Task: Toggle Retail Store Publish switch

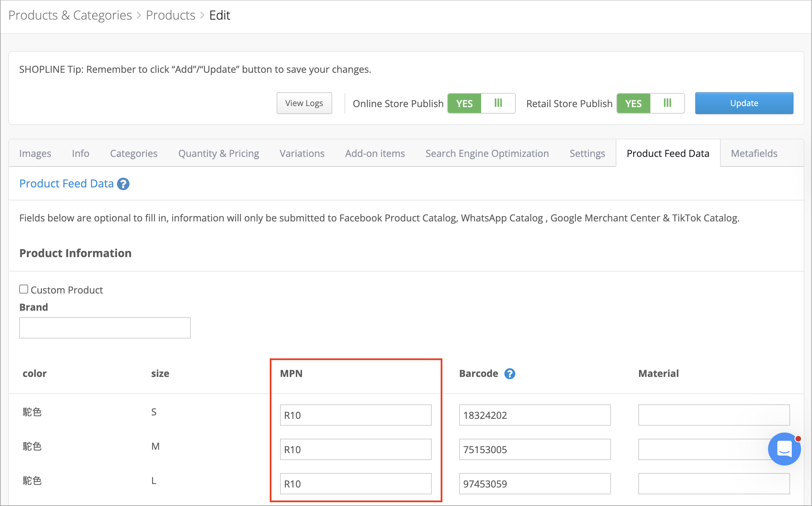Action: 651,103
